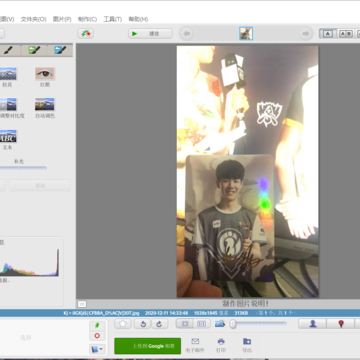360x360 pixels.
Task: Click 上传到 Google 相册 upload button
Action: pyautogui.click(x=148, y=346)
